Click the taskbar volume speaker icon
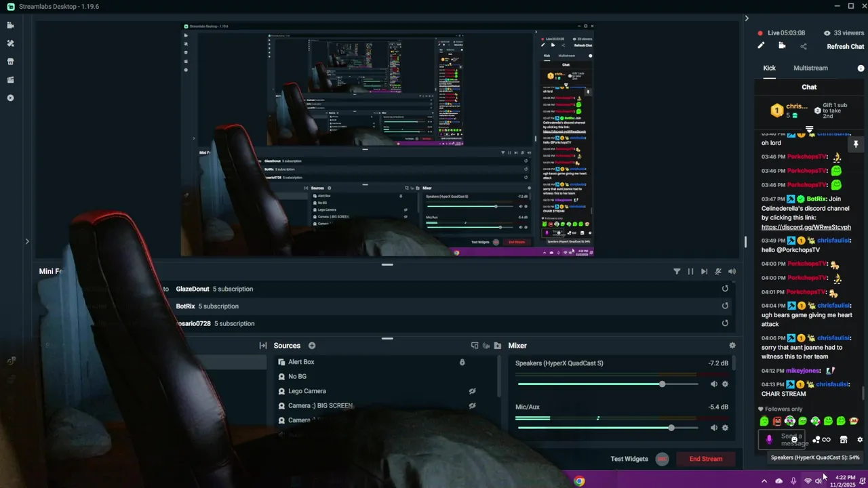Viewport: 868px width, 488px height. pyautogui.click(x=818, y=481)
